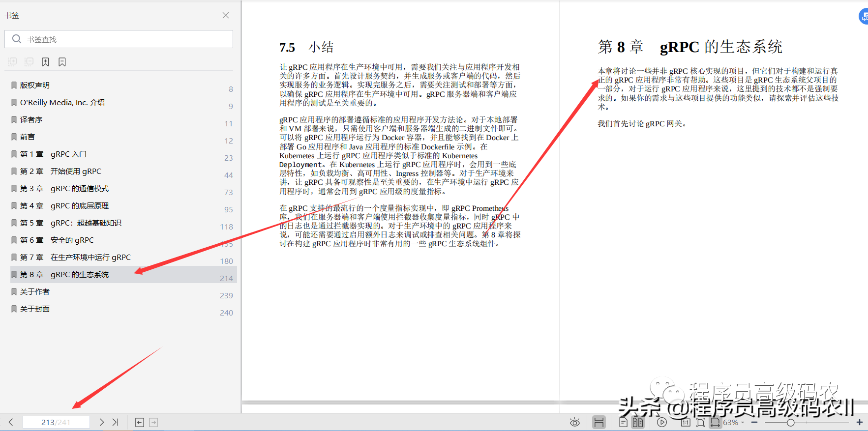Fit page to window
The height and width of the screenshot is (431, 868).
pyautogui.click(x=701, y=423)
